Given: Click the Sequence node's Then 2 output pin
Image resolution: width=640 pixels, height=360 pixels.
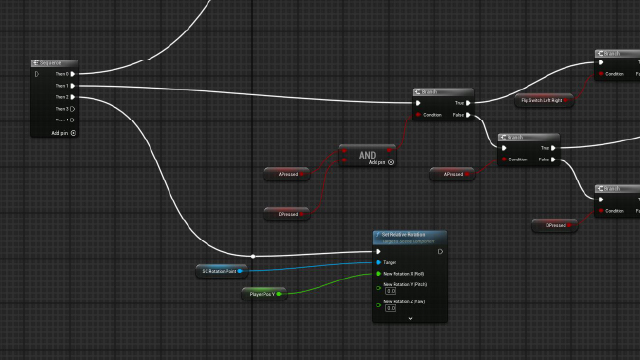Looking at the screenshot, I should (x=73, y=97).
